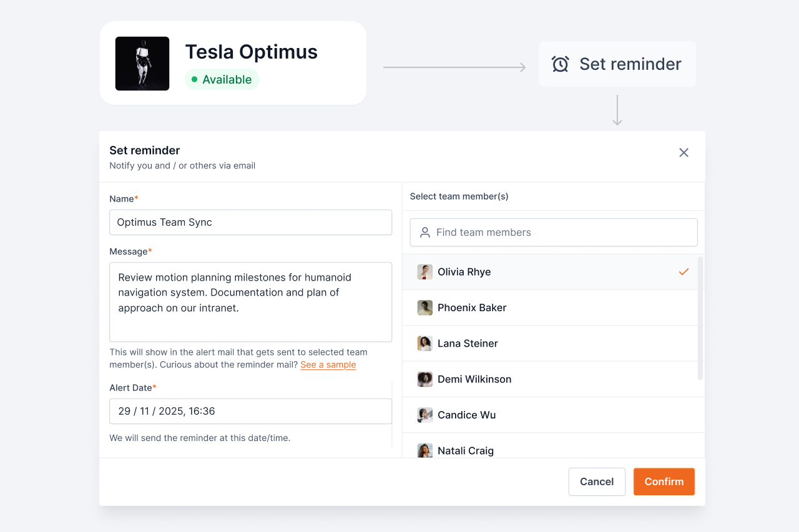
Task: Click Lana Steiner's avatar picture
Action: pos(425,344)
